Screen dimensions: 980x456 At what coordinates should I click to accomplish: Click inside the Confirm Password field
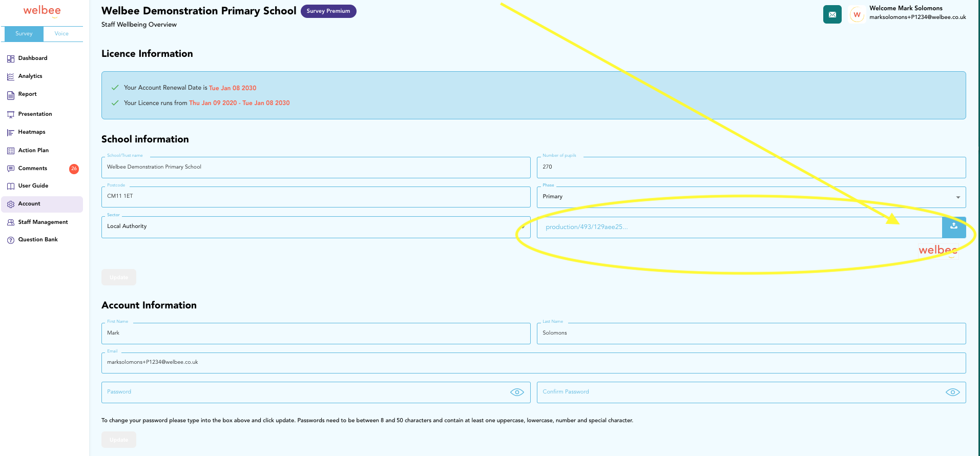(x=751, y=392)
